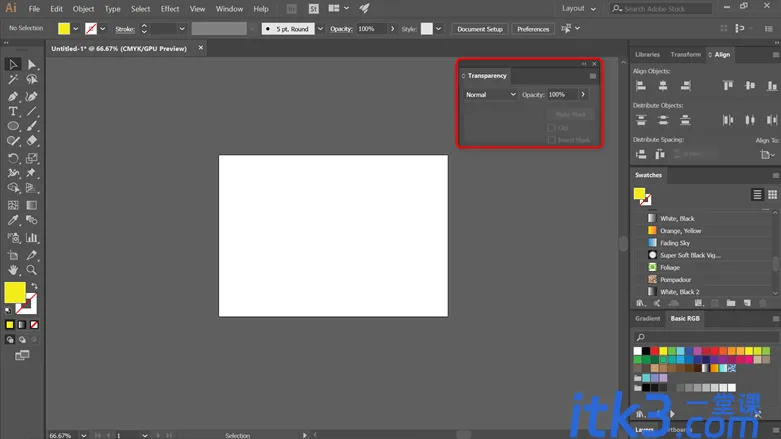The width and height of the screenshot is (781, 439).
Task: Swap fill and stroke colors
Action: 34,286
